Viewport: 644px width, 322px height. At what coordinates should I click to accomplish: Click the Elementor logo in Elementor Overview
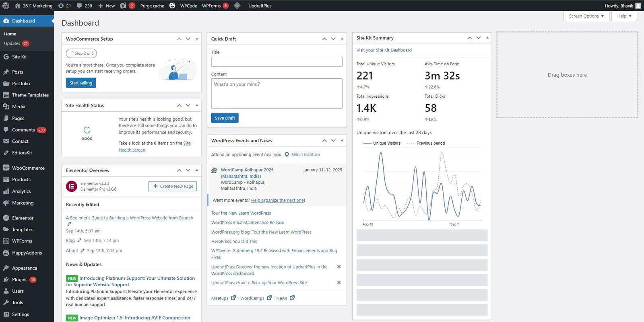point(72,186)
